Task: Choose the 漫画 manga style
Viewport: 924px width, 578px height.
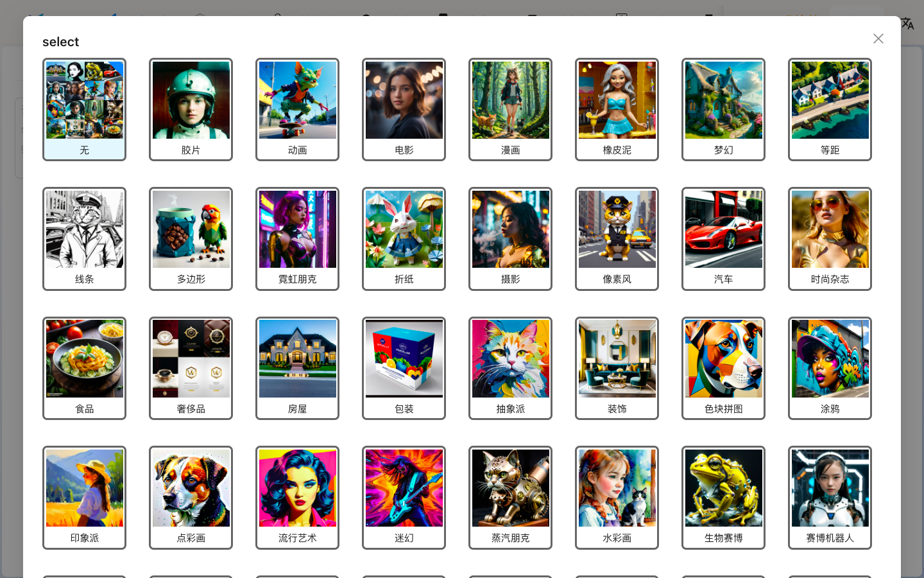Action: pos(510,109)
